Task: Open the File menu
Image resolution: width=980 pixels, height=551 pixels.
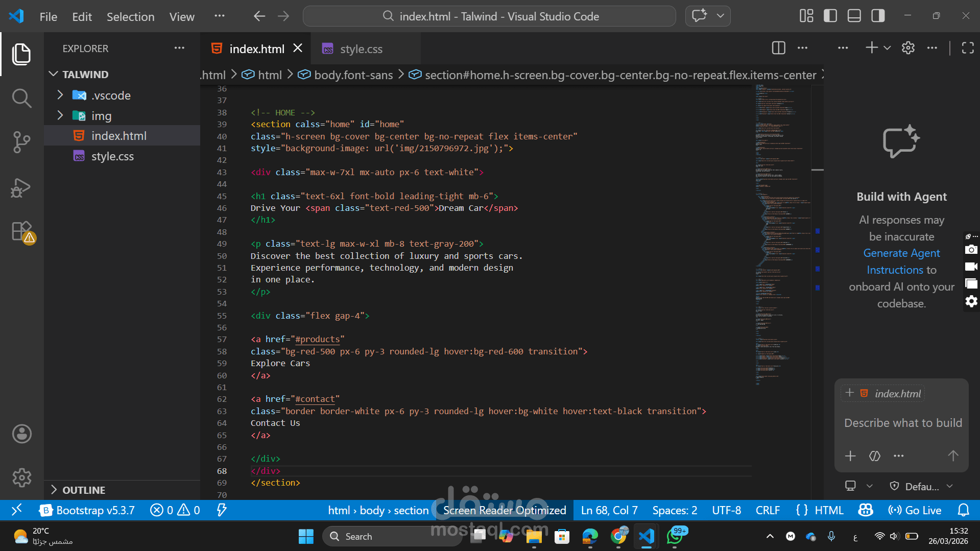Action: pyautogui.click(x=49, y=16)
